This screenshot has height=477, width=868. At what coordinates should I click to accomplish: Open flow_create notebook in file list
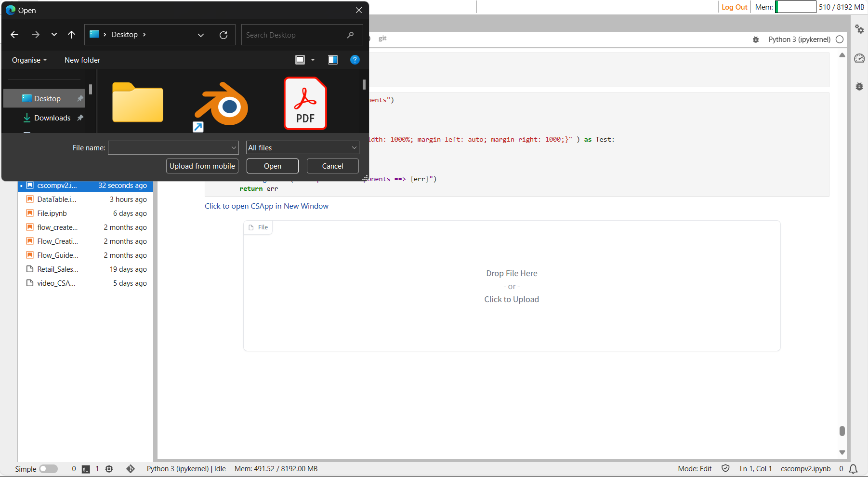pos(86,227)
